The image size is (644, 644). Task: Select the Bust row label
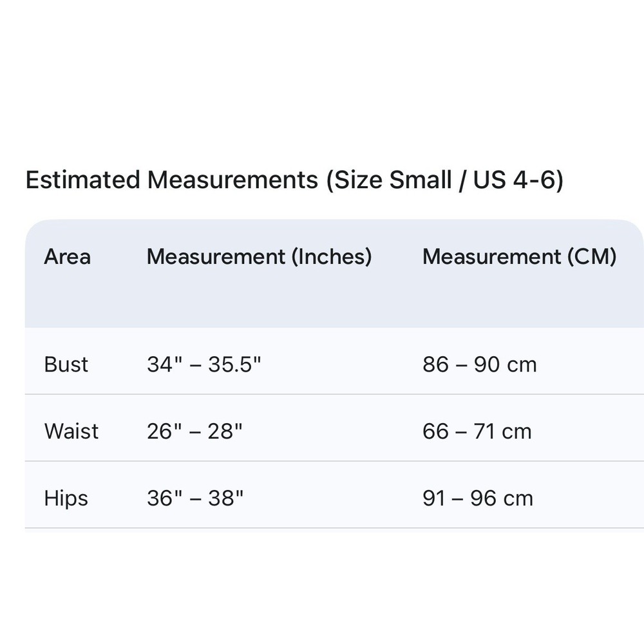[x=66, y=365]
